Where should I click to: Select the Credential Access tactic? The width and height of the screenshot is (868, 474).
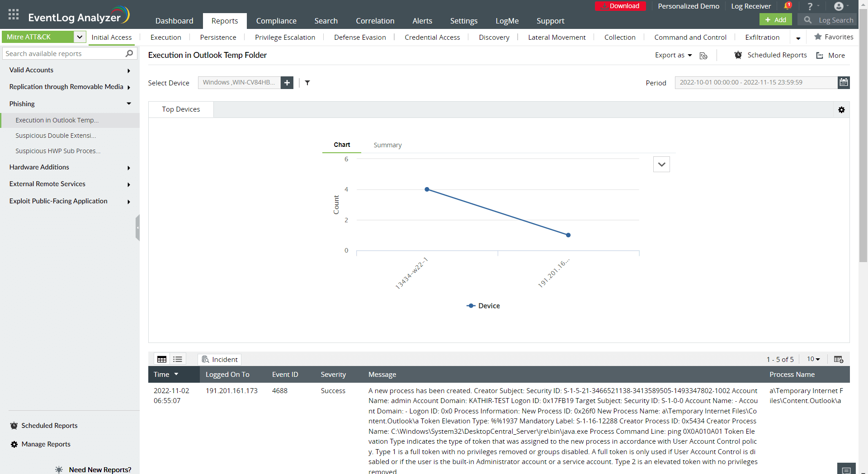point(432,37)
